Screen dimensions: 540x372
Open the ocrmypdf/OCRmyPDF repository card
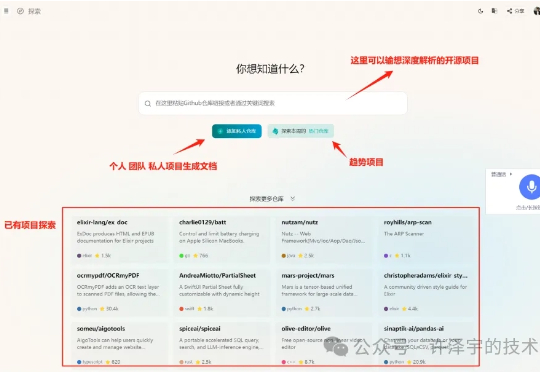tap(119, 292)
